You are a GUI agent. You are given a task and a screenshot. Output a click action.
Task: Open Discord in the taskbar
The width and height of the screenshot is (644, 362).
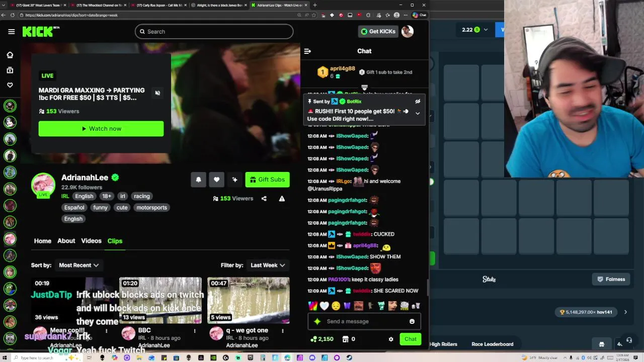312,358
